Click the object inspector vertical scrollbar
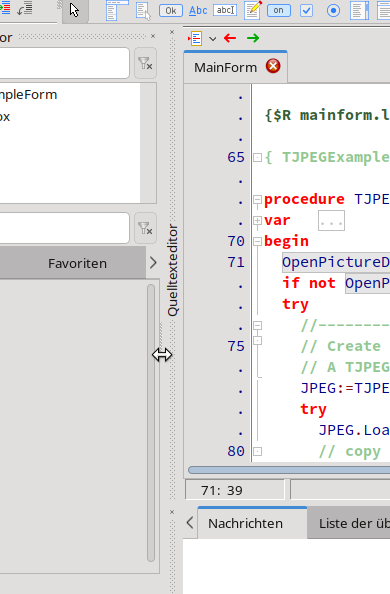 point(151,423)
